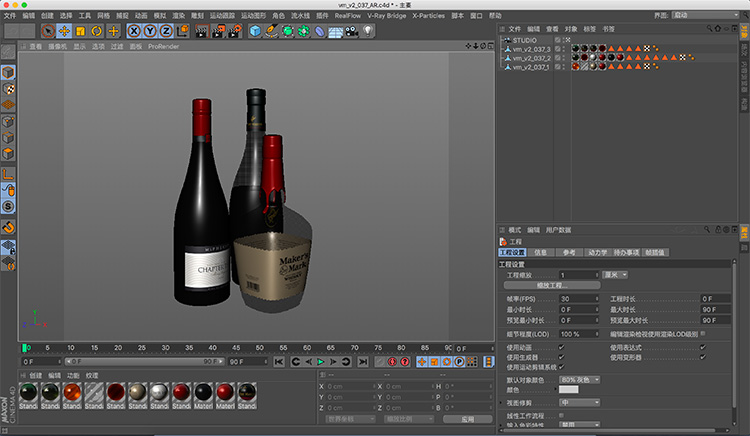The width and height of the screenshot is (750, 436).
Task: Open the 世界坐标 dropdown in coordinates
Action: pos(351,419)
